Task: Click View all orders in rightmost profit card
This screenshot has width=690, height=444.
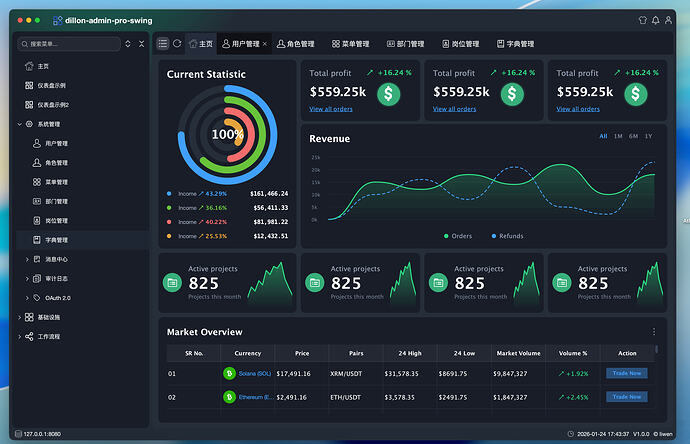Action: (x=578, y=109)
